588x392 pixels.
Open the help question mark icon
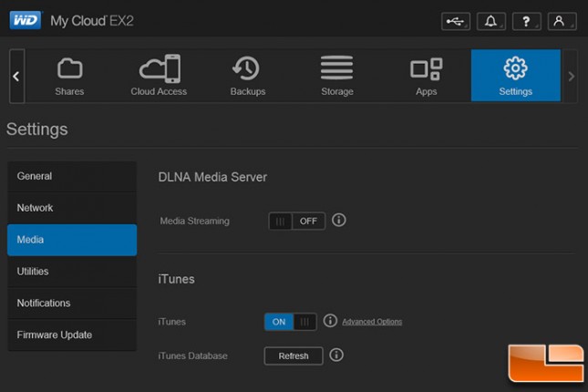(526, 21)
